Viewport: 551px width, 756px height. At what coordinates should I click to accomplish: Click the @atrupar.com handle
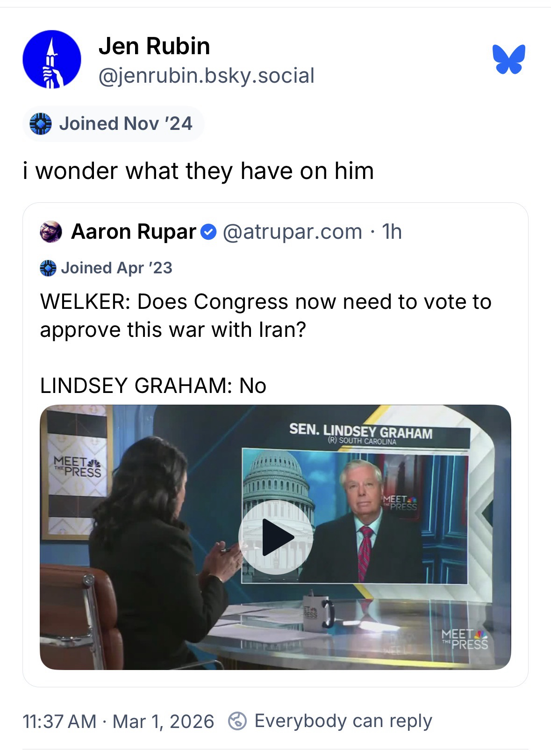[x=293, y=232]
